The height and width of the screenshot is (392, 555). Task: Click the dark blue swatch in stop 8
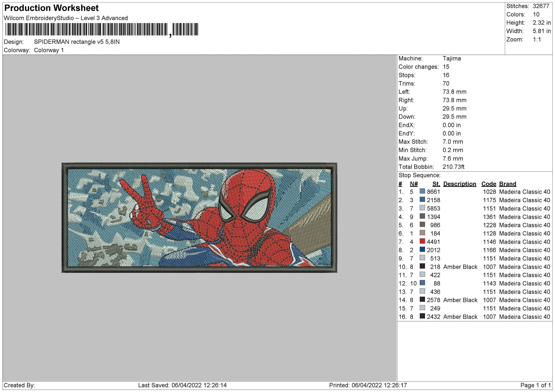(422, 249)
